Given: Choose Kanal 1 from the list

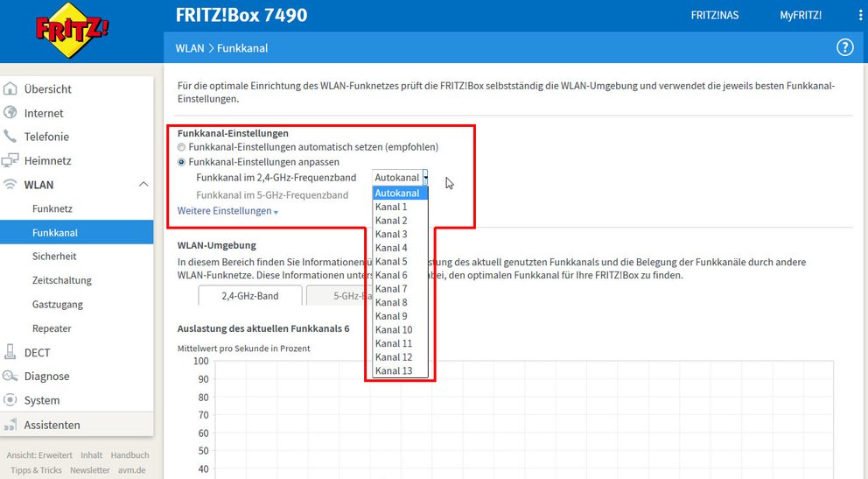Looking at the screenshot, I should click(x=400, y=207).
